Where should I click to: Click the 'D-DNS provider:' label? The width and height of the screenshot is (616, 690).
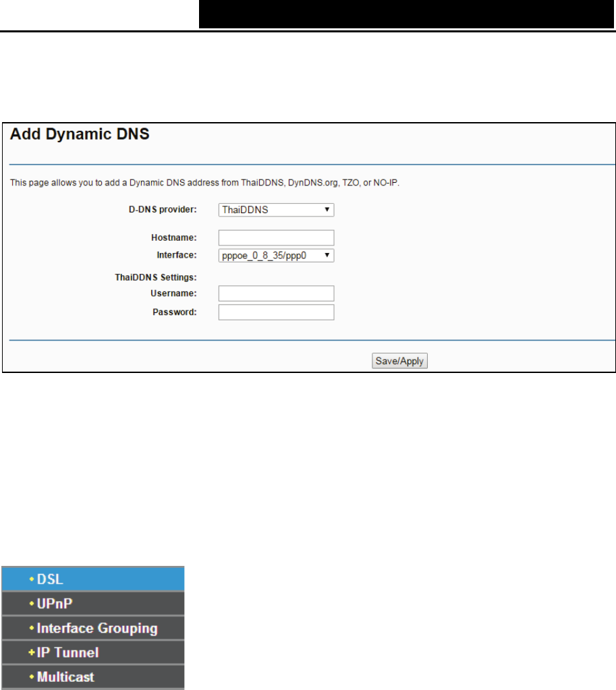[163, 210]
